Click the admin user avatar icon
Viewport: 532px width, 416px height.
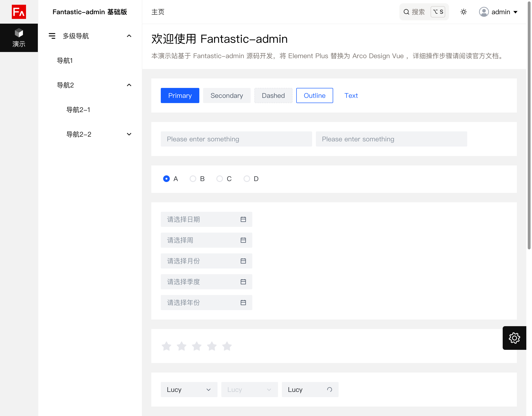[484, 12]
